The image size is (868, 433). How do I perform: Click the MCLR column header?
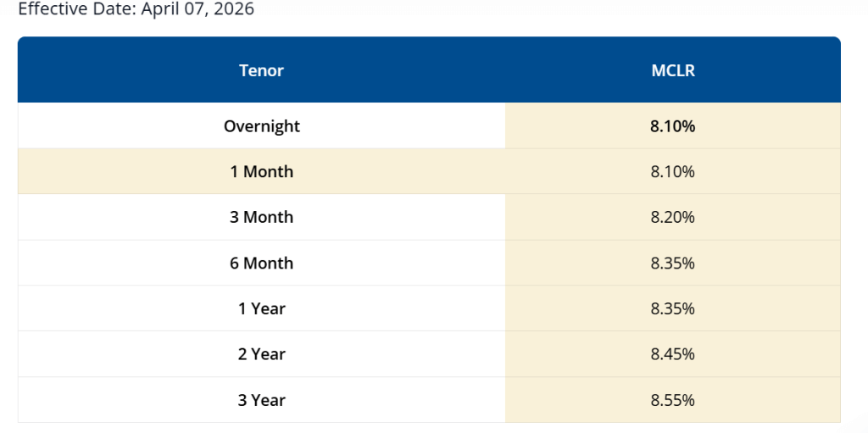coord(672,70)
